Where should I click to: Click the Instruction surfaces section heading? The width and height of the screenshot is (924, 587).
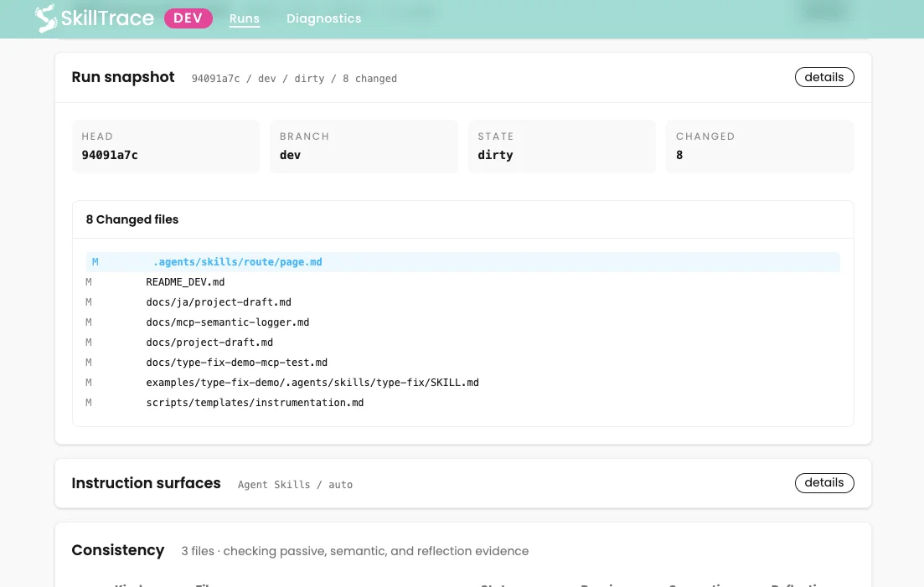tap(146, 483)
